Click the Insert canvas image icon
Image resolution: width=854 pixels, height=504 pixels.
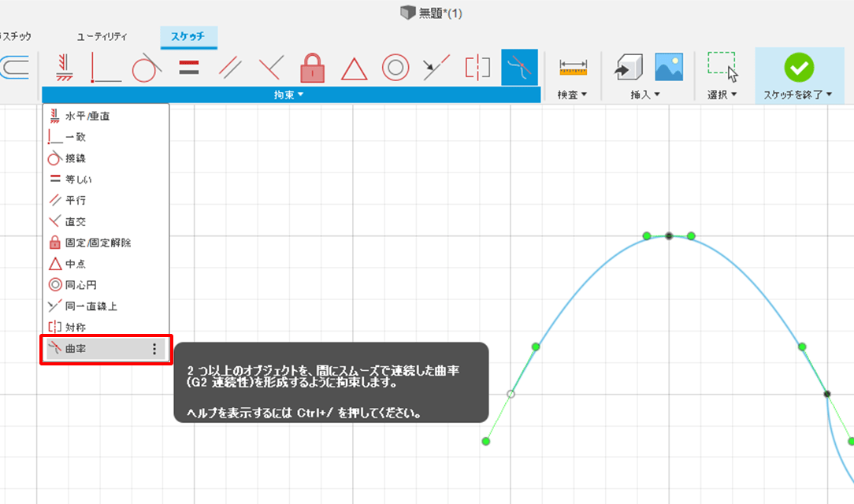coord(669,67)
